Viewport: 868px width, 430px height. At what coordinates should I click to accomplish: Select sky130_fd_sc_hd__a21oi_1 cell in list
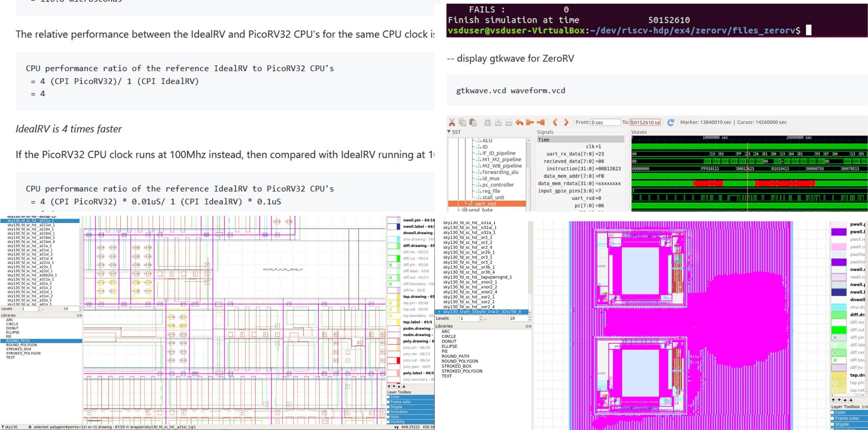[30, 250]
